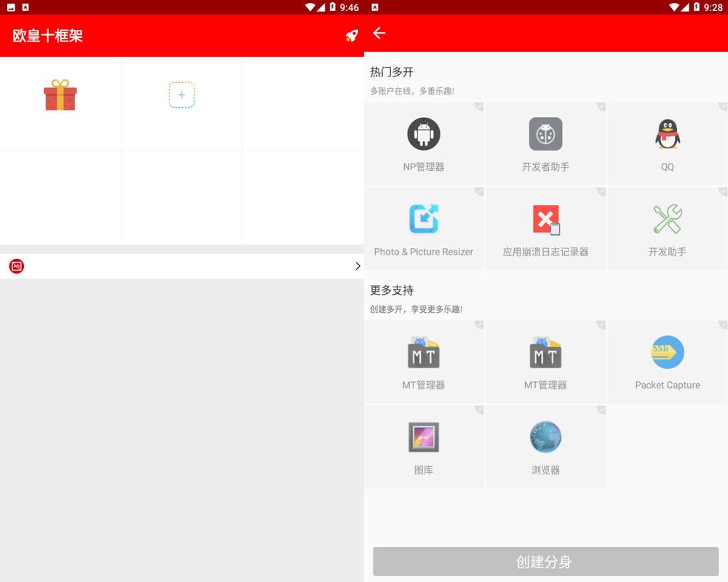Tap the dotted plus tile to add app
Screen dimensions: 728x582
point(181,95)
